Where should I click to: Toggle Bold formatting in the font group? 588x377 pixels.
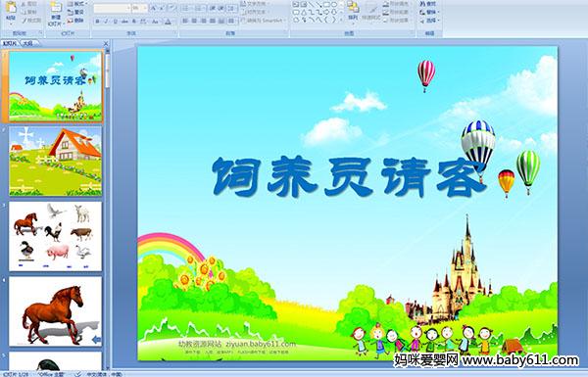pos(97,22)
